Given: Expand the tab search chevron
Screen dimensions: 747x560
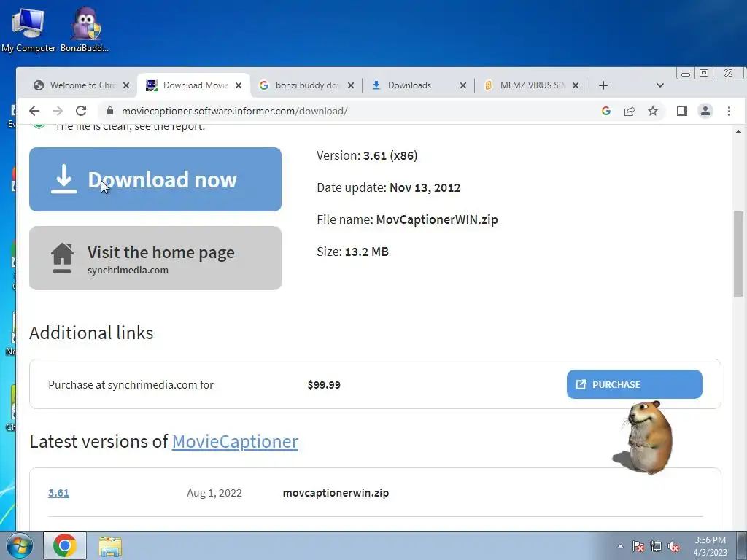Looking at the screenshot, I should click(659, 85).
